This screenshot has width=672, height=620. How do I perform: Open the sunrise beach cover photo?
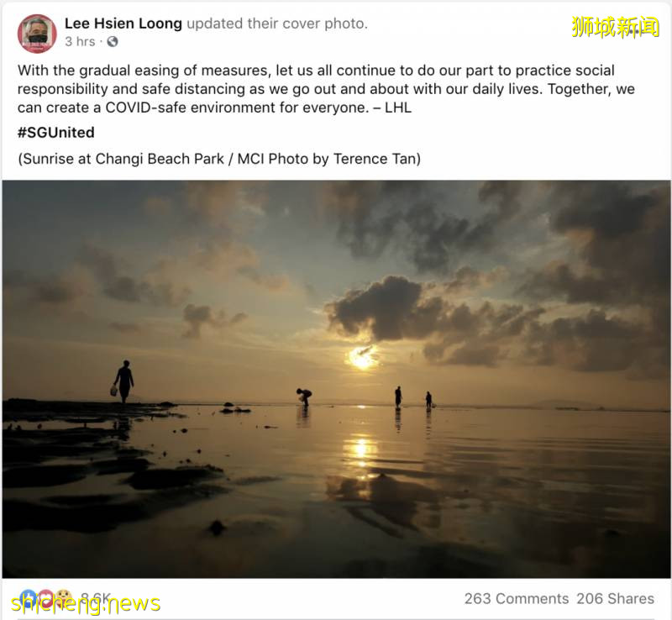click(337, 379)
